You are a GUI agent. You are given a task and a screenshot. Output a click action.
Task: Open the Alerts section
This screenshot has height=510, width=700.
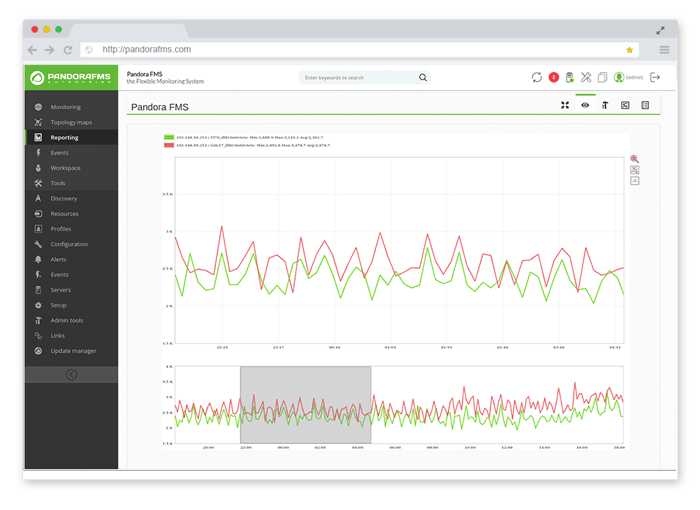[71, 259]
